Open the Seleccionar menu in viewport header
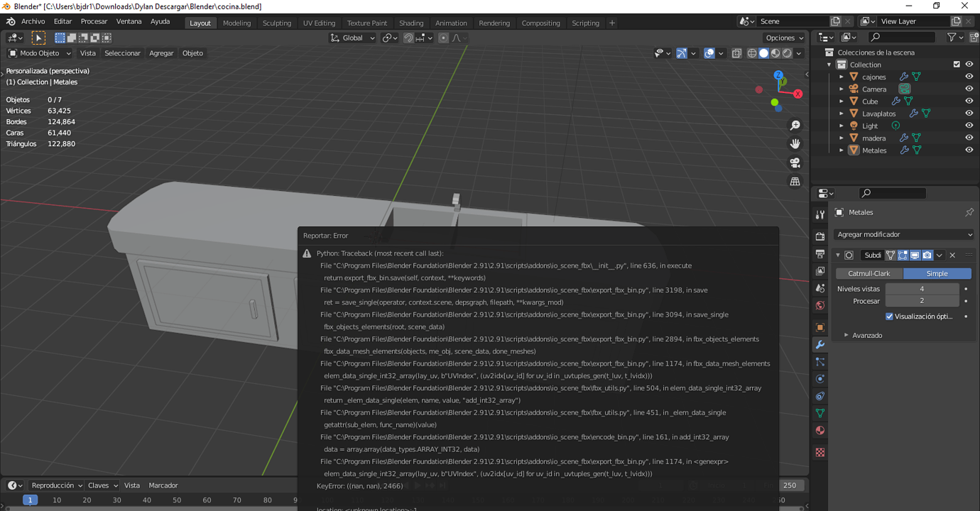Image resolution: width=980 pixels, height=511 pixels. (x=122, y=53)
